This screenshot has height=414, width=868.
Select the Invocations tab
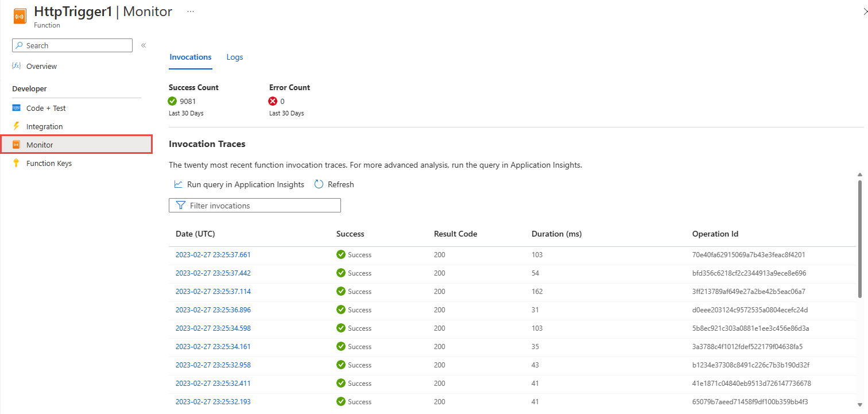coord(190,57)
